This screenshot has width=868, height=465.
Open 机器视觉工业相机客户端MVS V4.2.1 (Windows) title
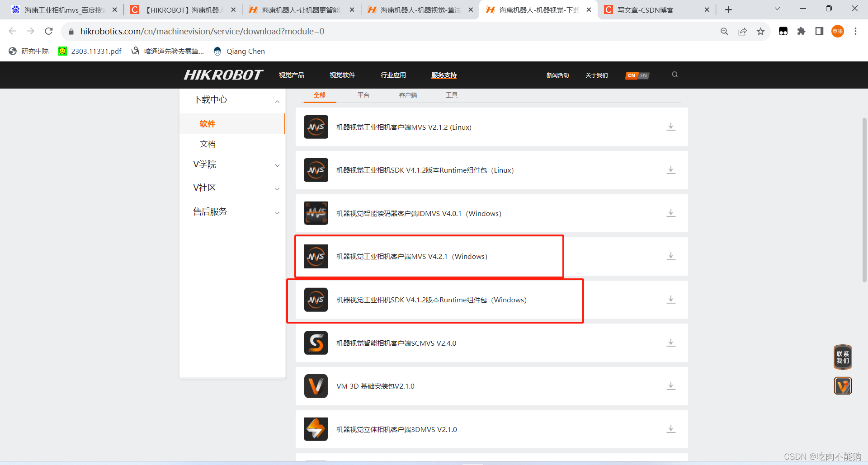412,256
